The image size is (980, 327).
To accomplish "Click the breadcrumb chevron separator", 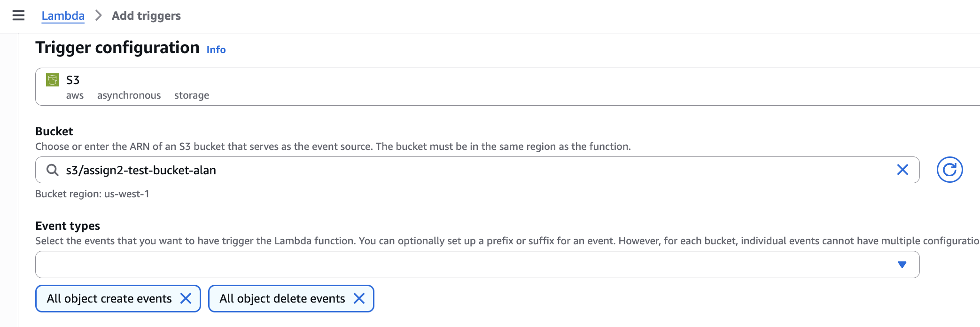I will click(98, 16).
